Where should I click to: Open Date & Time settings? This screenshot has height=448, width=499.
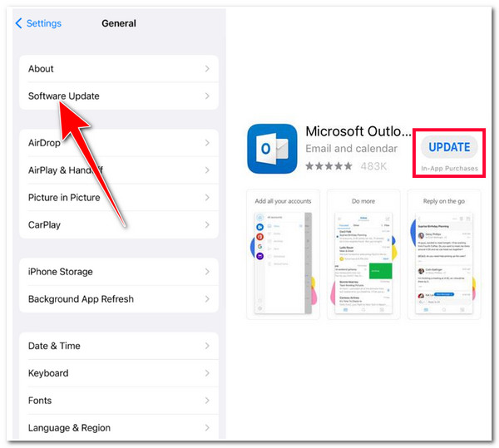pos(119,346)
